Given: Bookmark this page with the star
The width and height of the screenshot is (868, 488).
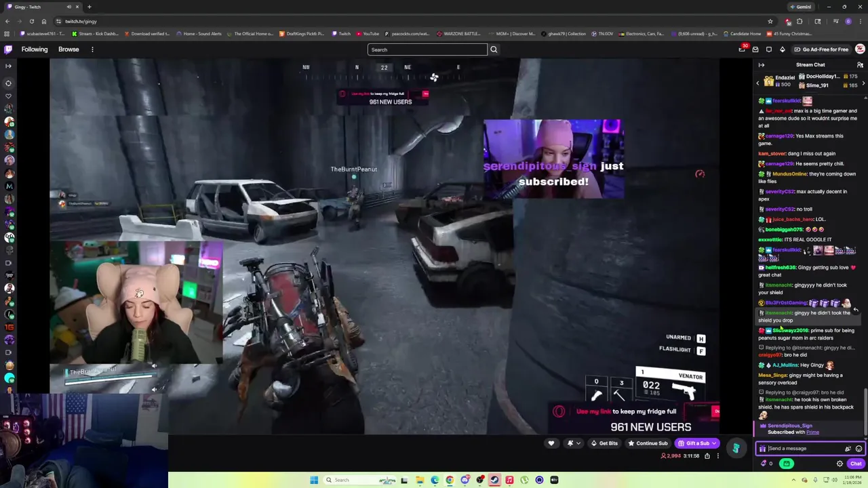Looking at the screenshot, I should coord(770,21).
